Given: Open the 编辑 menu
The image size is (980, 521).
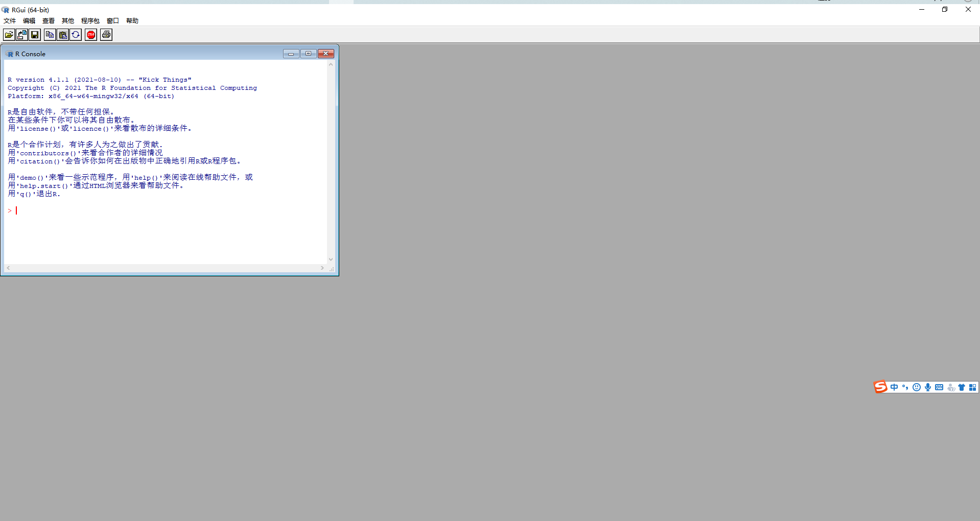Looking at the screenshot, I should coord(29,21).
